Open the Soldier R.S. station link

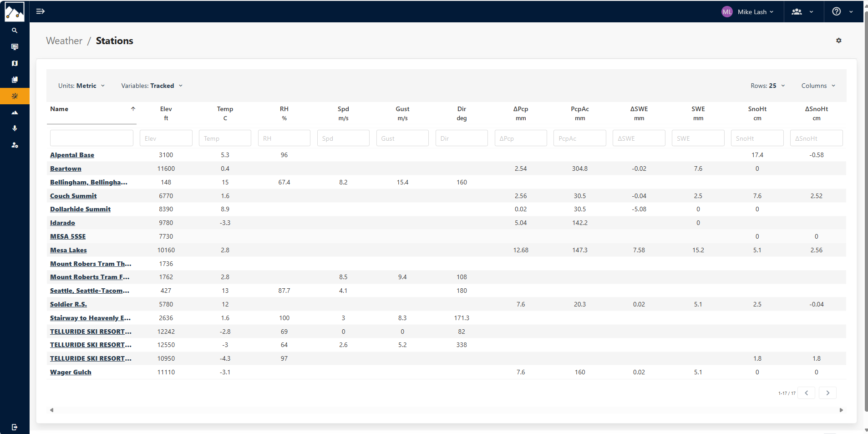tap(68, 304)
